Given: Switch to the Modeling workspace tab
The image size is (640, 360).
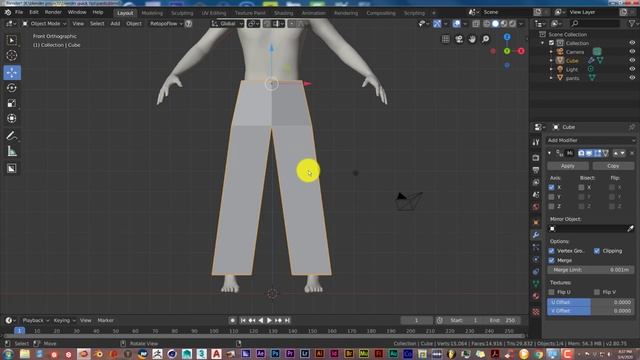Looking at the screenshot, I should (152, 13).
